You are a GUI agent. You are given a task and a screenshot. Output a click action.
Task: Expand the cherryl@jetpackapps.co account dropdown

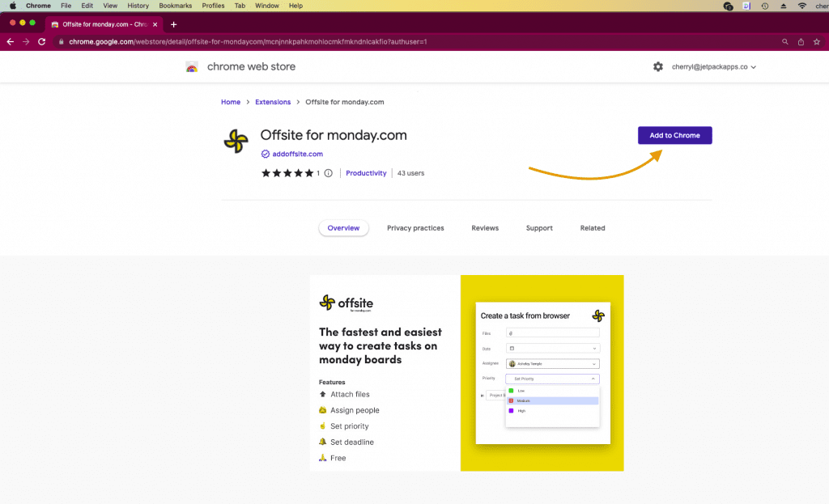714,67
